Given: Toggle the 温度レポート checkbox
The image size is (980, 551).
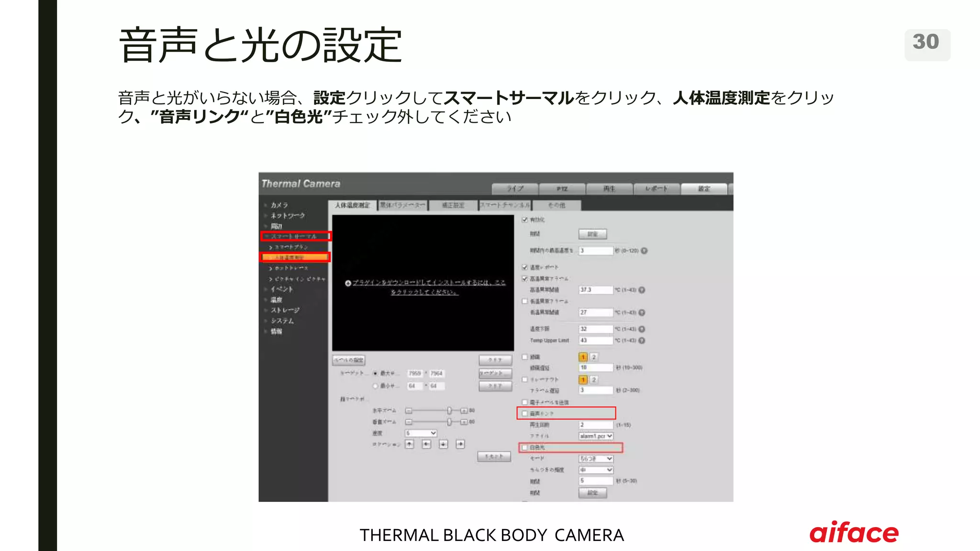Looking at the screenshot, I should pyautogui.click(x=524, y=267).
